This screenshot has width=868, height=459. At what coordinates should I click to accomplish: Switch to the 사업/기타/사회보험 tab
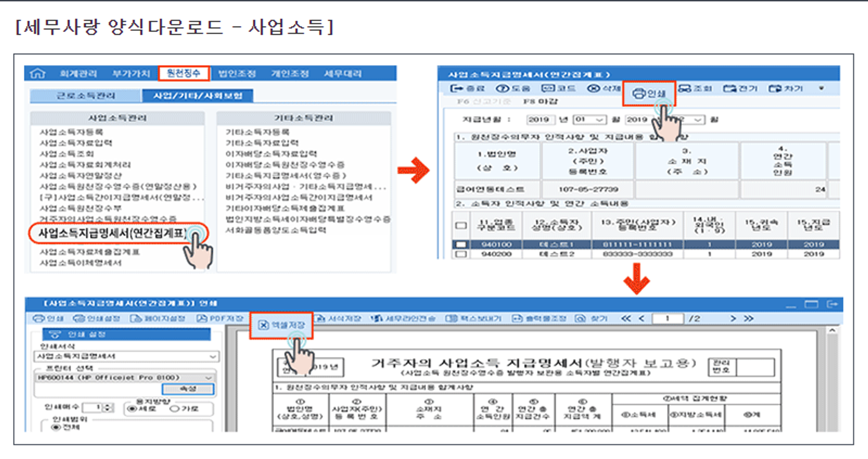(x=197, y=95)
